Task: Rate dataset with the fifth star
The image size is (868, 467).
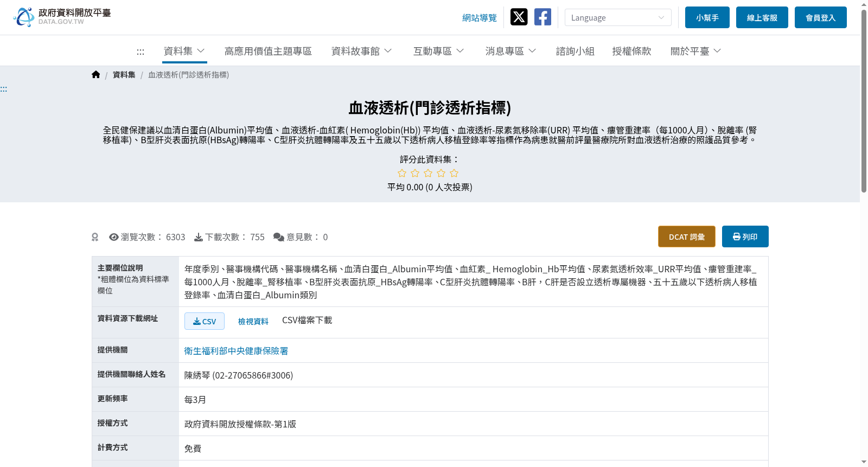Action: pos(454,173)
